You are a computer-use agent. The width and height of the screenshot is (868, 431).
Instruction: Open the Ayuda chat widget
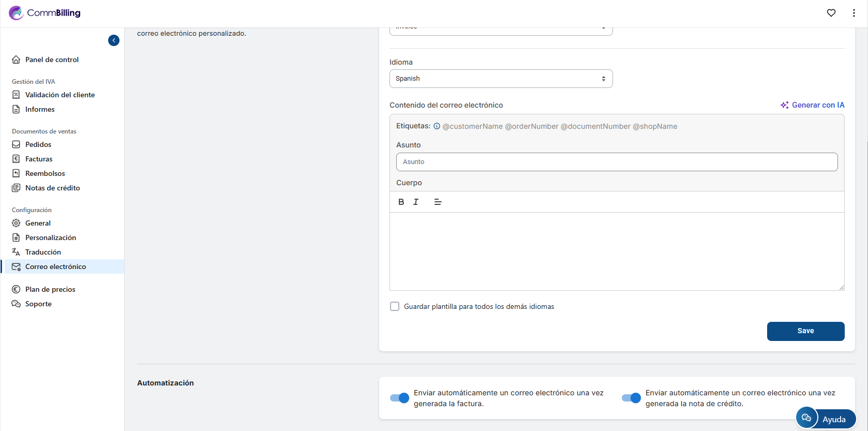point(826,419)
